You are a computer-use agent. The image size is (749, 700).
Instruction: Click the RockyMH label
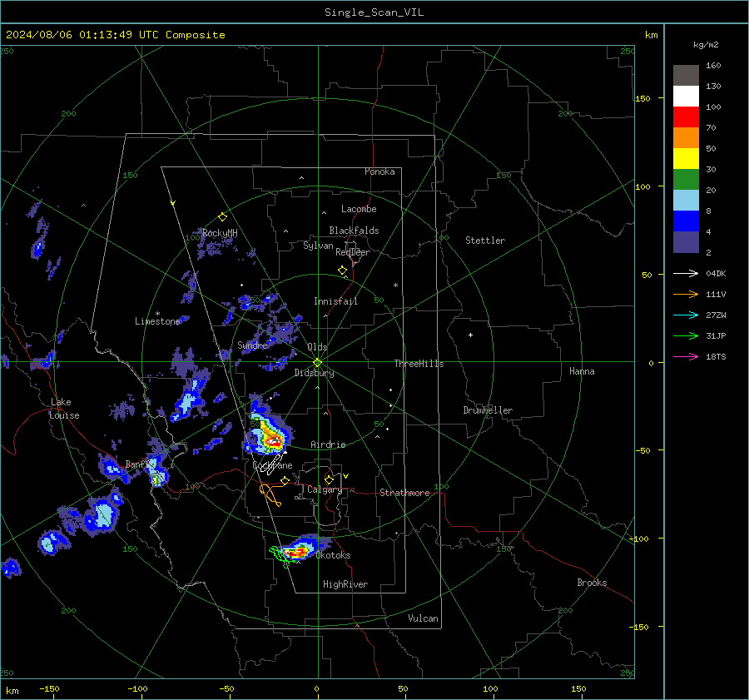pos(220,233)
